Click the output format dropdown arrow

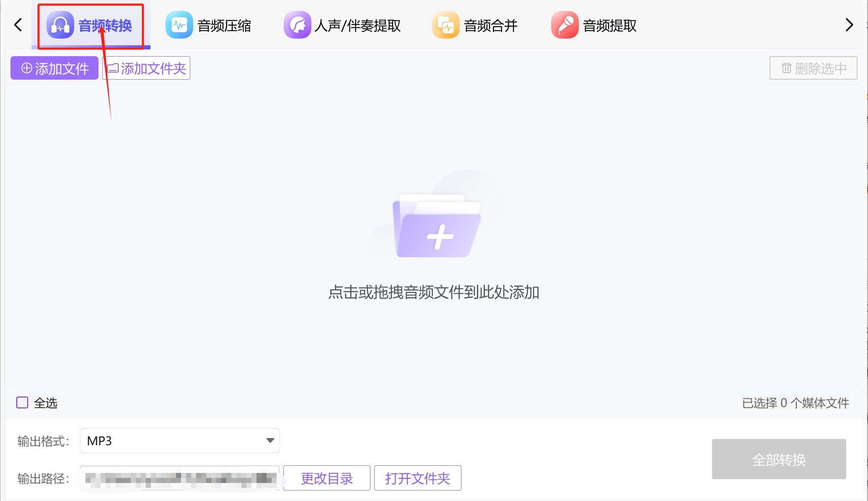tap(270, 441)
